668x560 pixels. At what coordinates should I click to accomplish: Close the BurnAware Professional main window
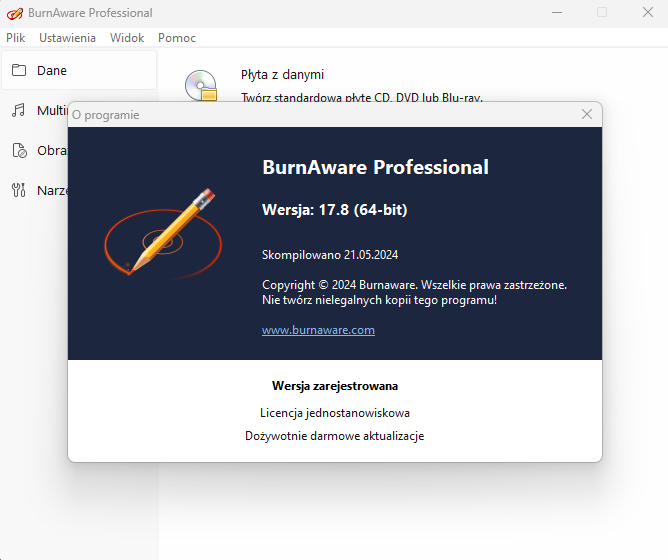pyautogui.click(x=648, y=12)
